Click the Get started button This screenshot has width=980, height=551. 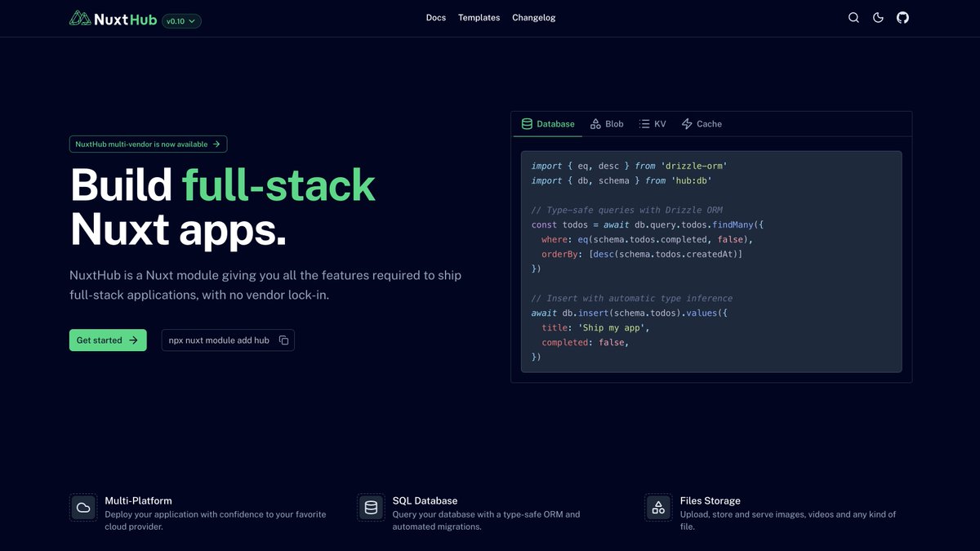(108, 340)
